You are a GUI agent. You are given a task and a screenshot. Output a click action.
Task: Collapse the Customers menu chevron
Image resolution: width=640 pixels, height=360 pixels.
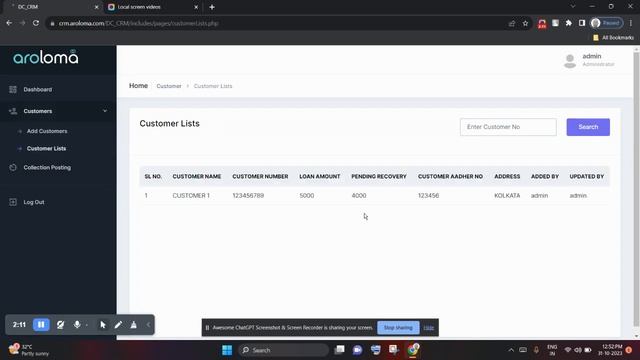point(105,111)
